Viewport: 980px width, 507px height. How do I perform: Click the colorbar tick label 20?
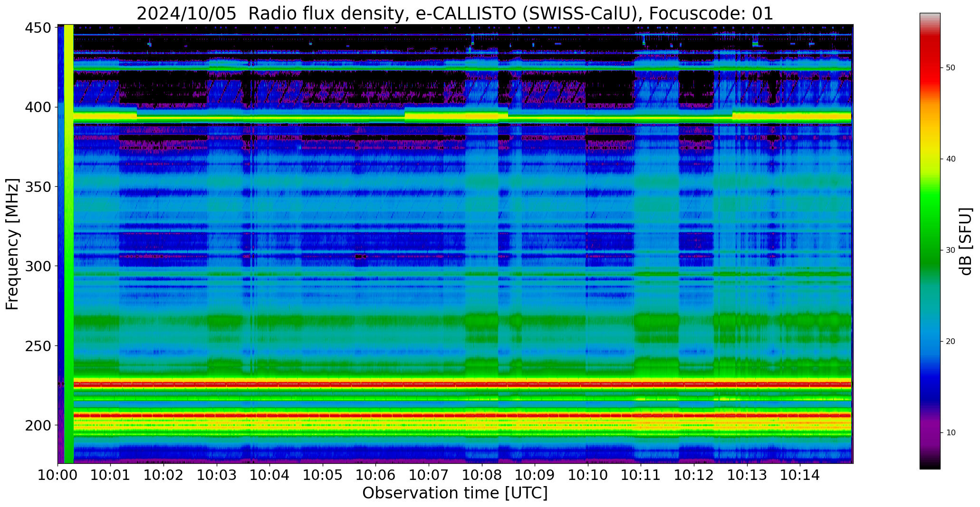[x=951, y=342]
